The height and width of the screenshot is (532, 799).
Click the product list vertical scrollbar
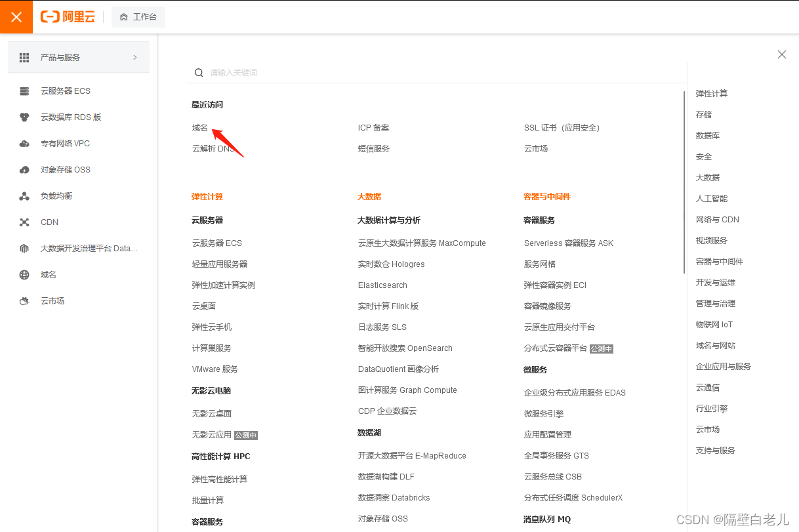point(684,182)
